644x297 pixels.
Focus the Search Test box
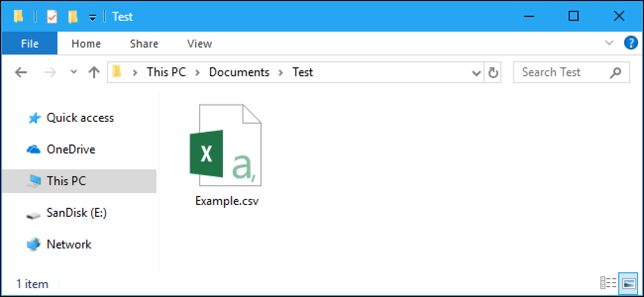[572, 72]
